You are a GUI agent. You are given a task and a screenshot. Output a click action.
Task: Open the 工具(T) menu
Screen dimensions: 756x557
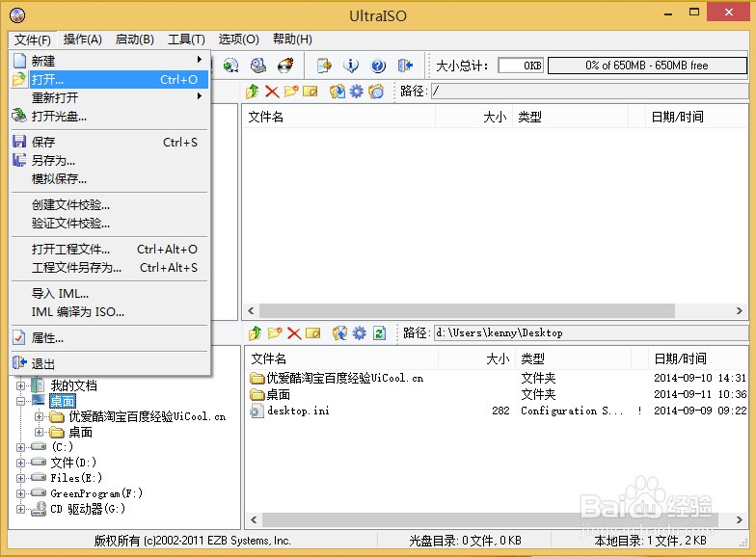click(x=186, y=40)
